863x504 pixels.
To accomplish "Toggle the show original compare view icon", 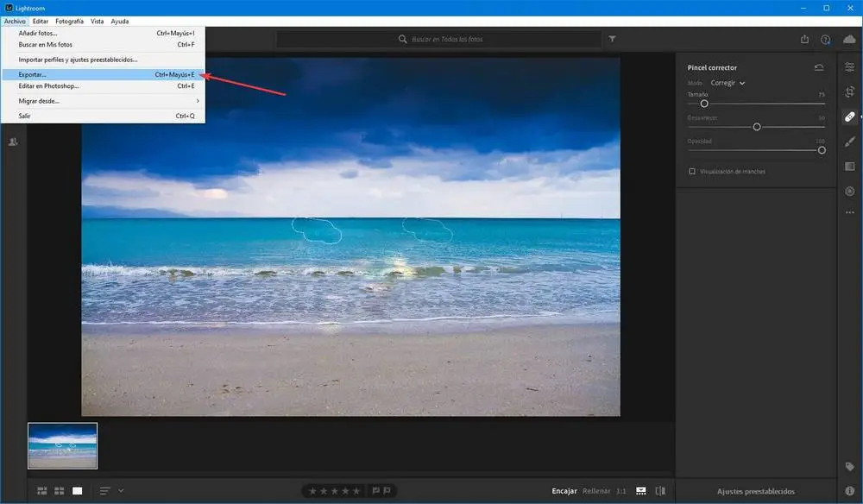I will coord(660,491).
